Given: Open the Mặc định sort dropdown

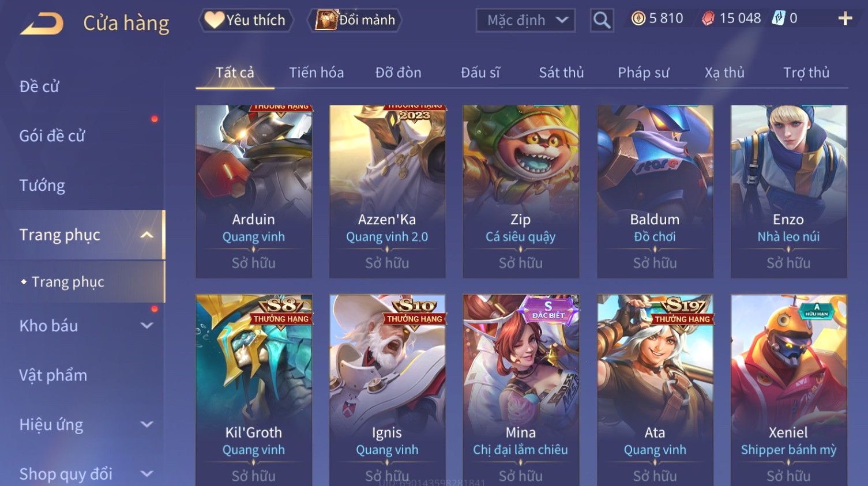Looking at the screenshot, I should coord(525,21).
